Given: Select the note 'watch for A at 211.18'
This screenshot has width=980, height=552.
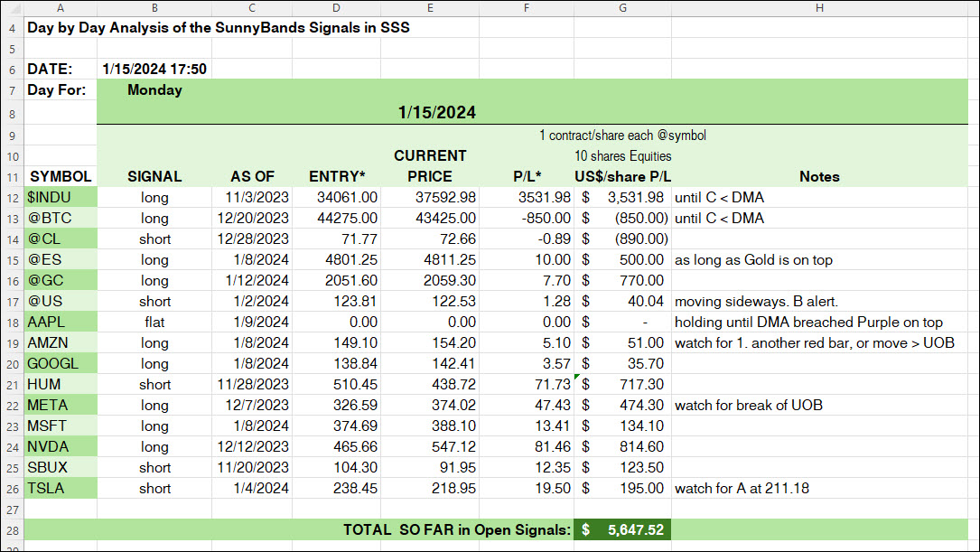Looking at the screenshot, I should (819, 488).
